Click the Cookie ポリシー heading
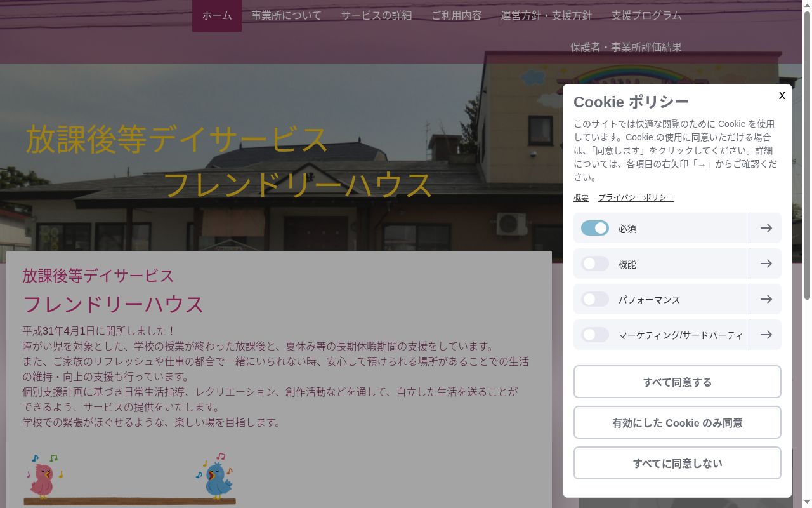 (x=631, y=102)
